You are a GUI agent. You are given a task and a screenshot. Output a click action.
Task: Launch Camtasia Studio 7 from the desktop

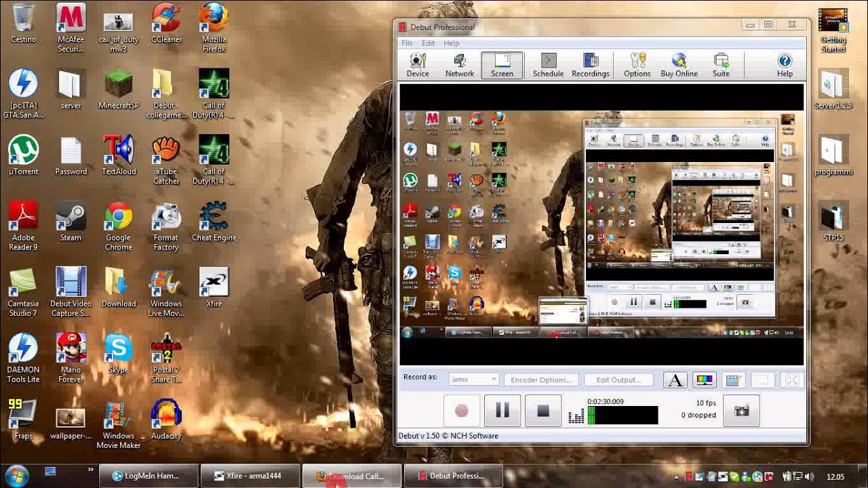click(x=23, y=292)
